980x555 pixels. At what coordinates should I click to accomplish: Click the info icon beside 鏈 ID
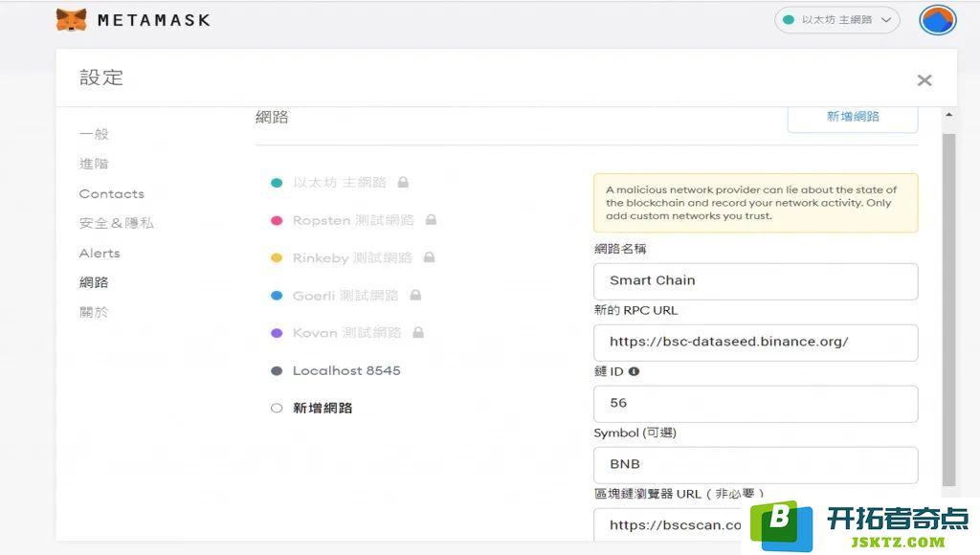[634, 371]
